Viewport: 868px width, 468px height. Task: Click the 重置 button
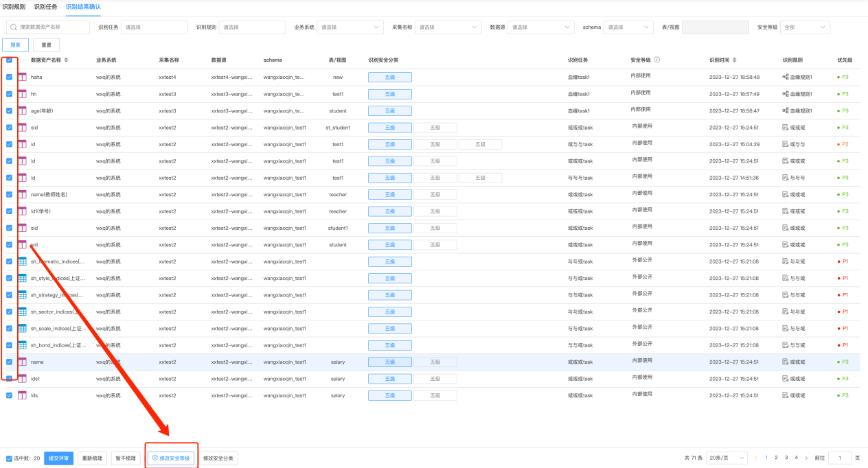click(x=46, y=45)
